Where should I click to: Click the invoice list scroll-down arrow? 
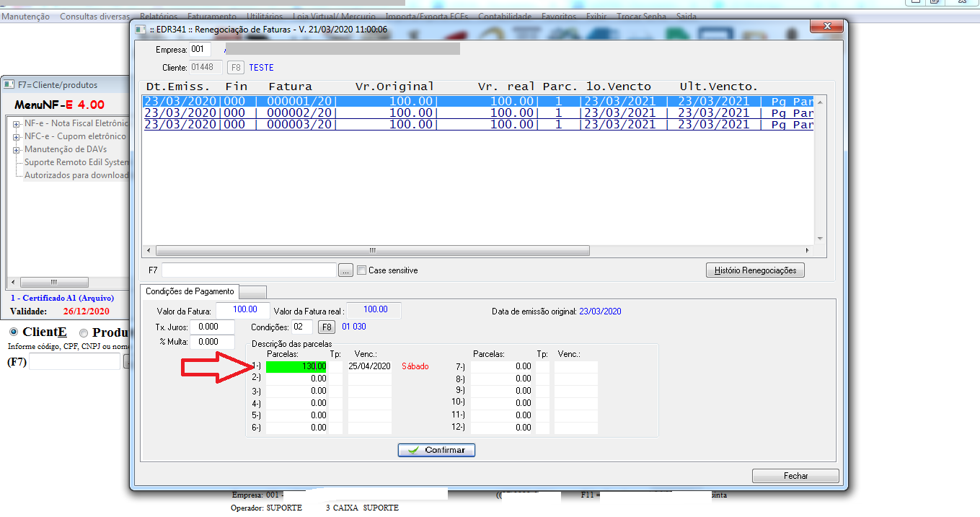(819, 239)
